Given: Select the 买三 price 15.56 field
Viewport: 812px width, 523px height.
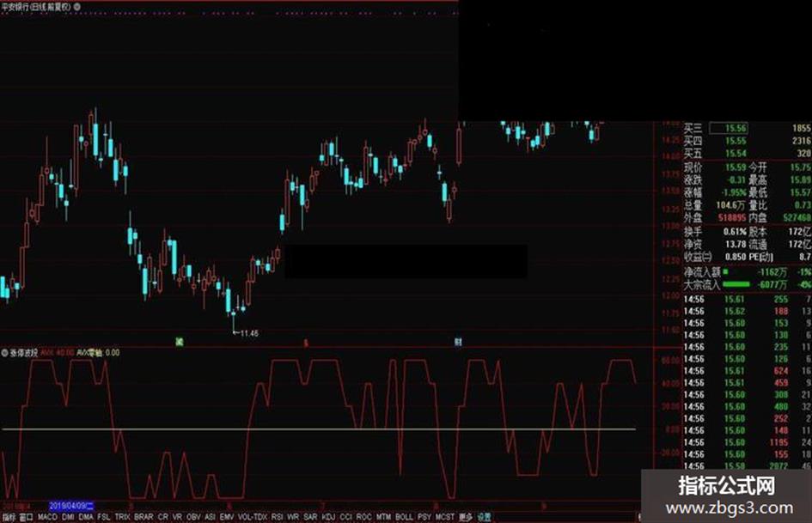Looking at the screenshot, I should pos(730,128).
